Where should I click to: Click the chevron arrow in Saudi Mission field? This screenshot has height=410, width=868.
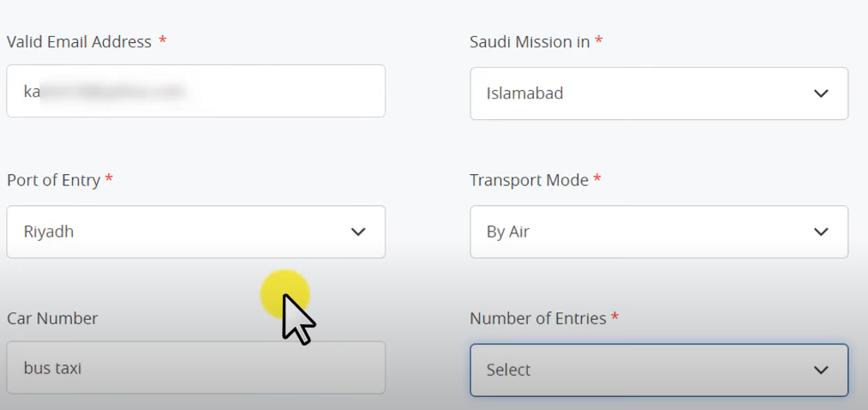click(x=821, y=93)
